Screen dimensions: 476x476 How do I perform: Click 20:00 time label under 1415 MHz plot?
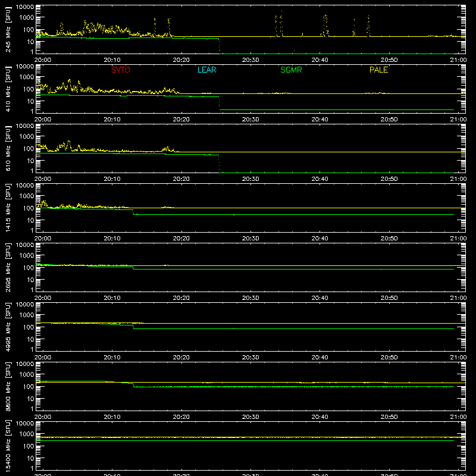click(x=42, y=239)
